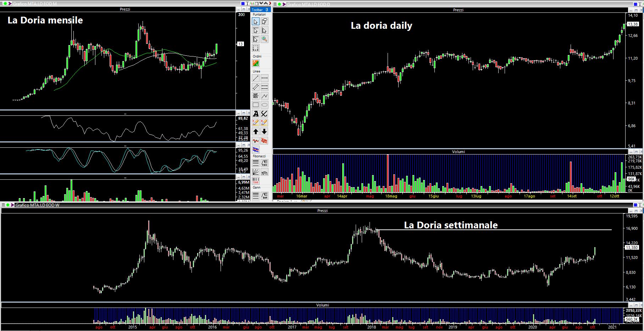Select the vertical-line pointer tool

(x=265, y=31)
